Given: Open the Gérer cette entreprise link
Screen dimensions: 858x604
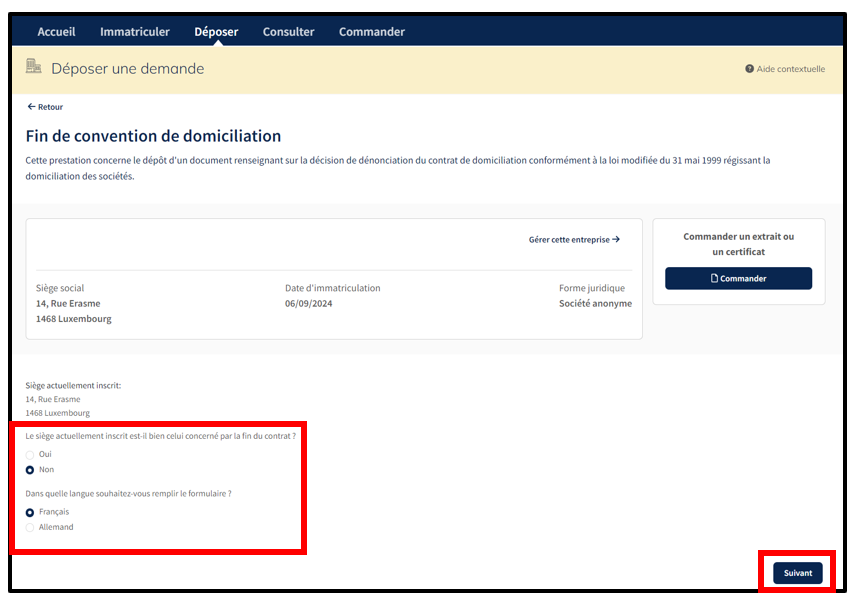Looking at the screenshot, I should (x=569, y=240).
